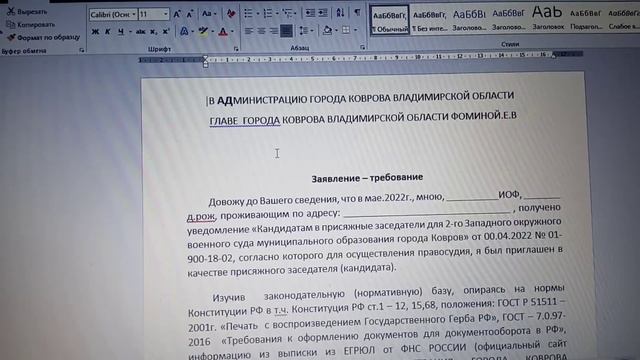The height and width of the screenshot is (360, 640).
Task: Open the Абзац dialog launcher
Action: [362, 48]
